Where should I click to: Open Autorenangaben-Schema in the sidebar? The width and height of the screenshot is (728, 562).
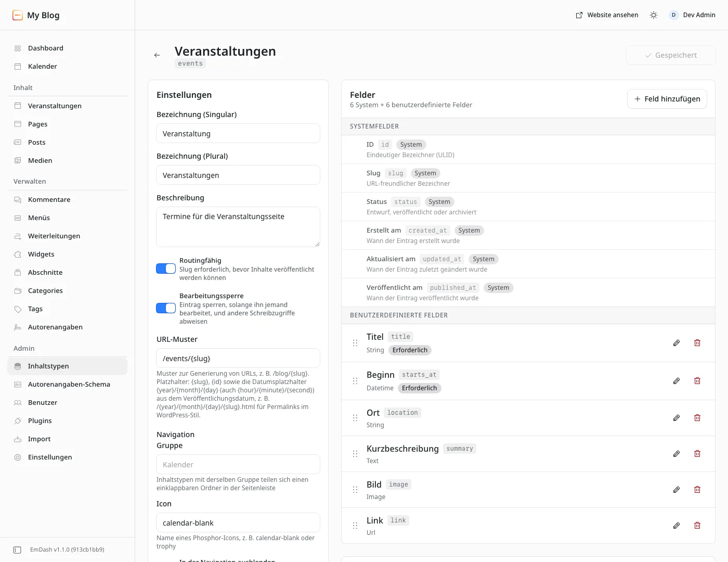[68, 385]
